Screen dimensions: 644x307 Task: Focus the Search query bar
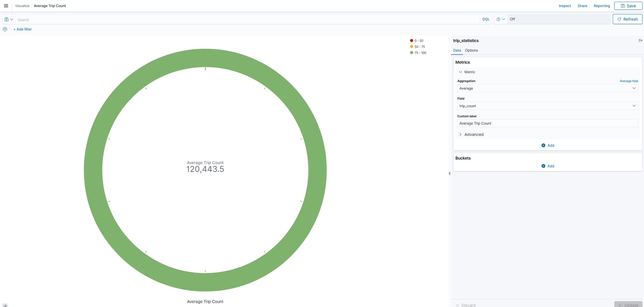[x=248, y=20]
